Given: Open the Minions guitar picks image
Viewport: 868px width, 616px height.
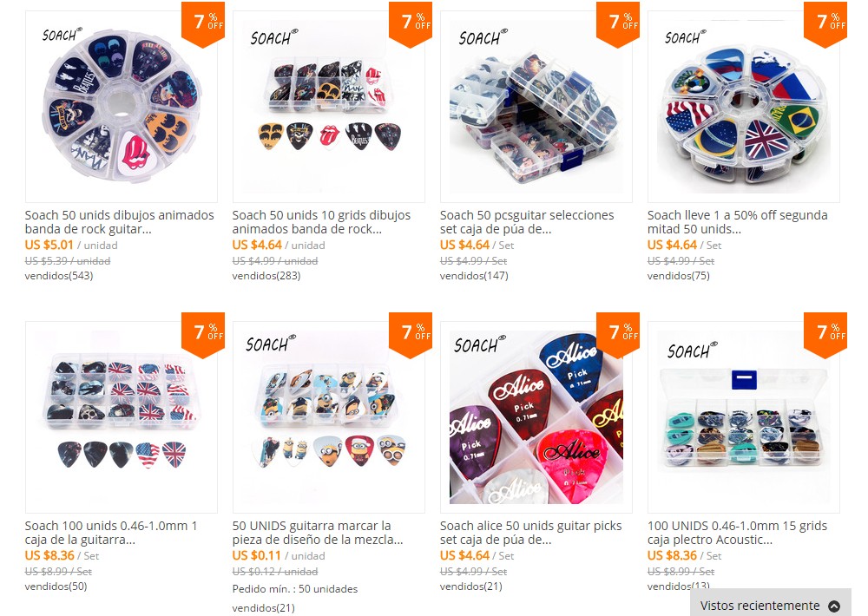Looking at the screenshot, I should tap(329, 416).
